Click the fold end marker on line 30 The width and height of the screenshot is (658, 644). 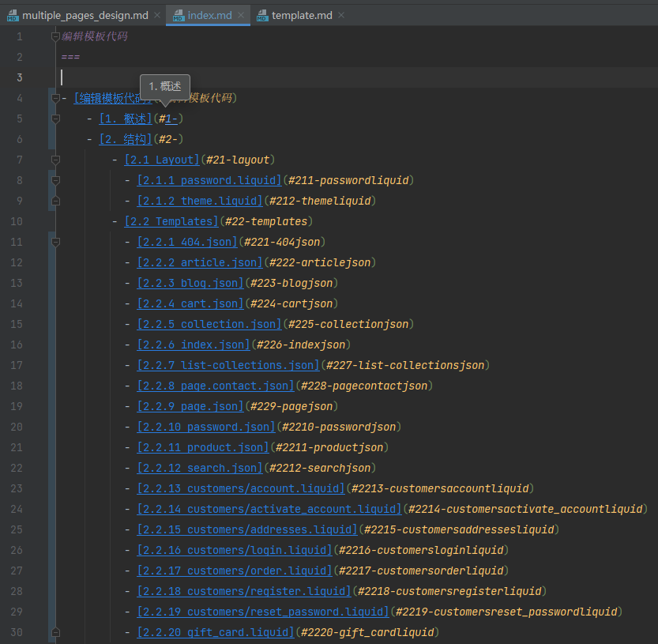point(55,632)
